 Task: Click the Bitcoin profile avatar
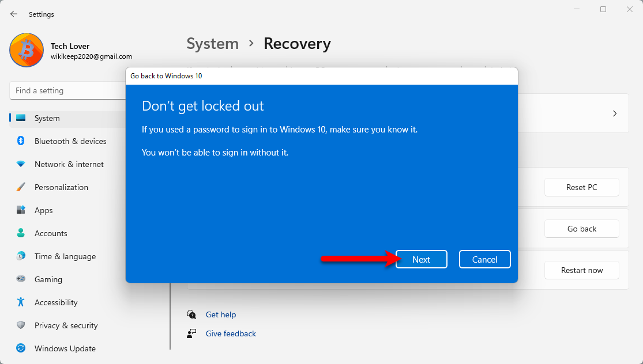tap(27, 50)
